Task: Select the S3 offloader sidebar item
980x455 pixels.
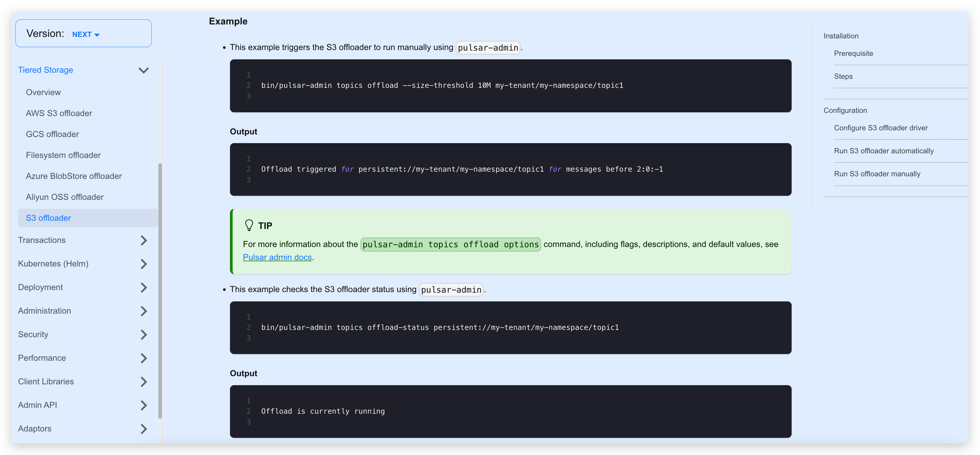Action: (48, 218)
